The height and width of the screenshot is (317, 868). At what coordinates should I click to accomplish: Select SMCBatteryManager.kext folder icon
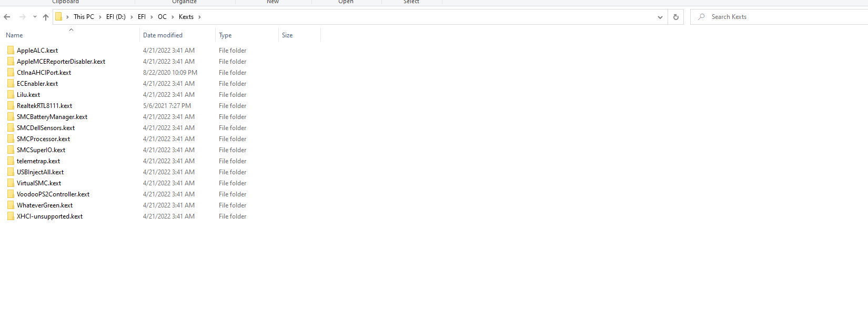[11, 117]
